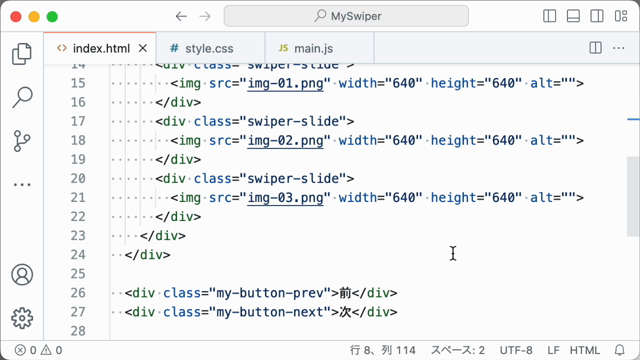Click the yellow window minimize button
This screenshot has height=360, width=640.
tap(34, 17)
